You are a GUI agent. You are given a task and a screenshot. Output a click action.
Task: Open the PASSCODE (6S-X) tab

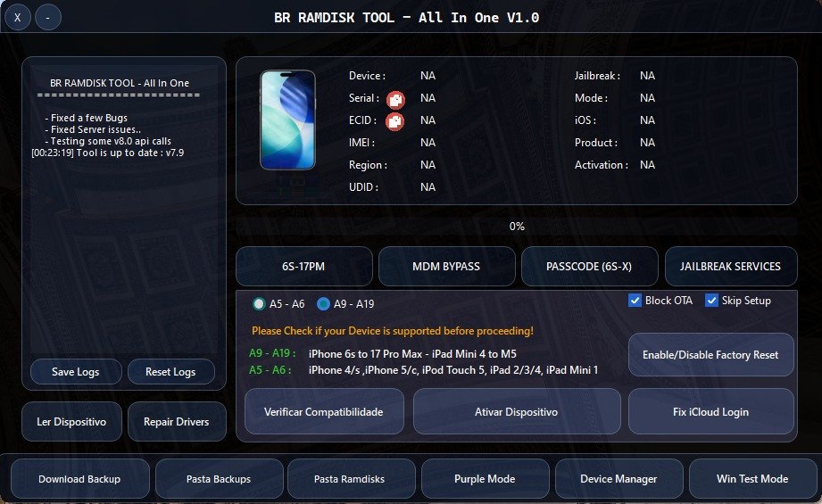pyautogui.click(x=589, y=266)
